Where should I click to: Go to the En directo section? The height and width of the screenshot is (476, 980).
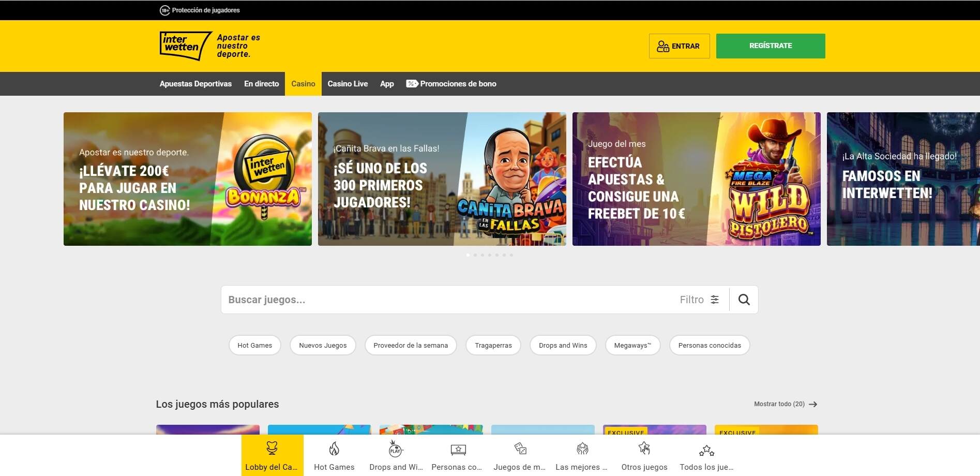tap(261, 84)
